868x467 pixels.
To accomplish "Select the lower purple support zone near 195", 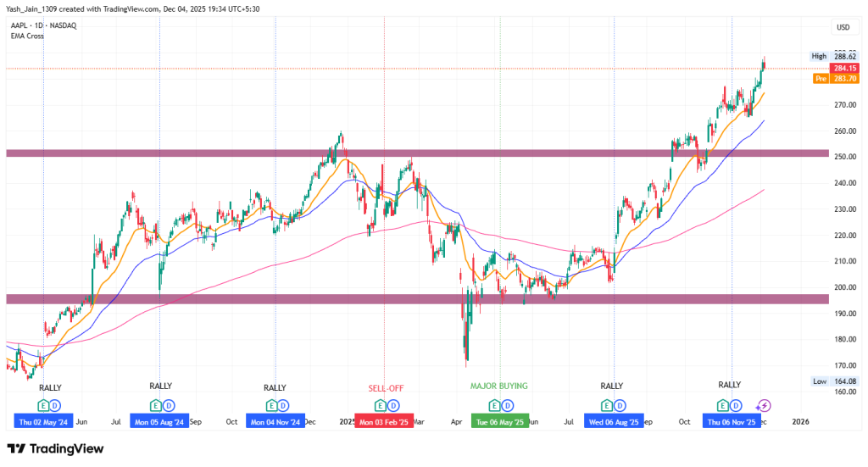I will [x=417, y=299].
